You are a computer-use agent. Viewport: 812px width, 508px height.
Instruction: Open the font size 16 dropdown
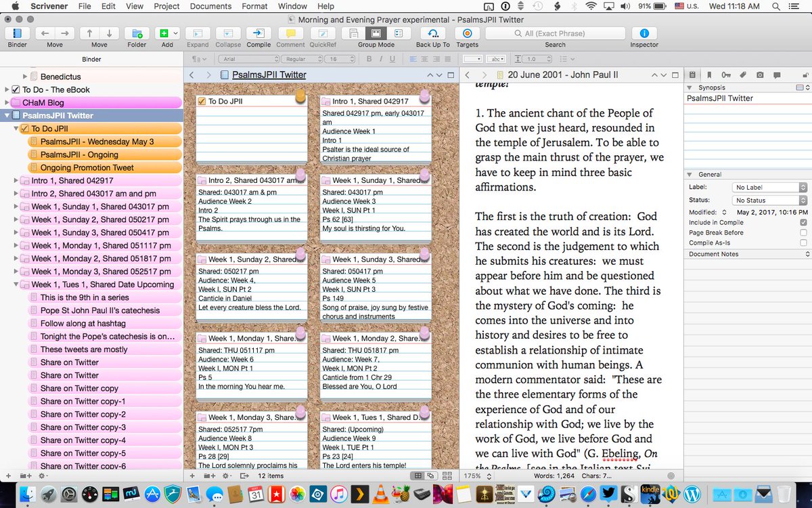pyautogui.click(x=340, y=59)
